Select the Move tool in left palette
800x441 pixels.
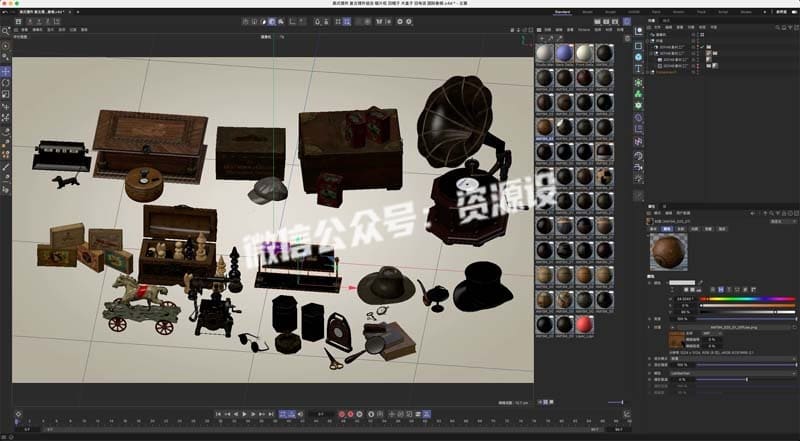[x=6, y=71]
